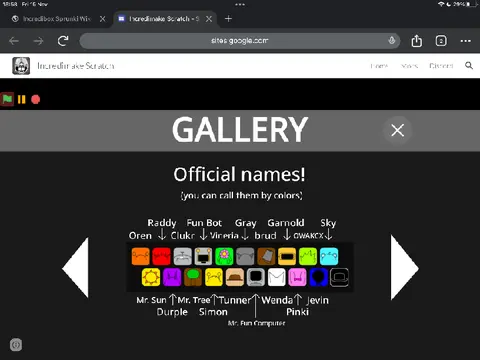Select the purple Durple character icon
This screenshot has height=360, width=480.
[x=172, y=277]
